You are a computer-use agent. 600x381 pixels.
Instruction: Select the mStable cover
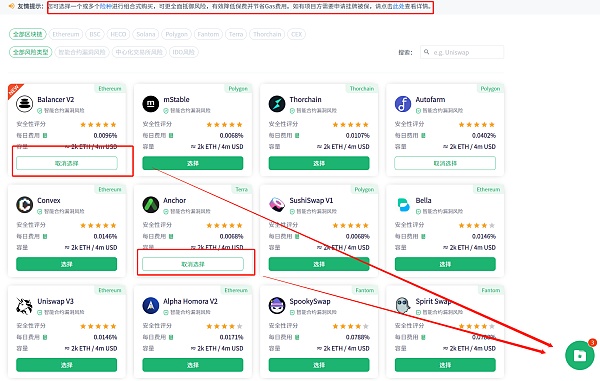point(193,163)
